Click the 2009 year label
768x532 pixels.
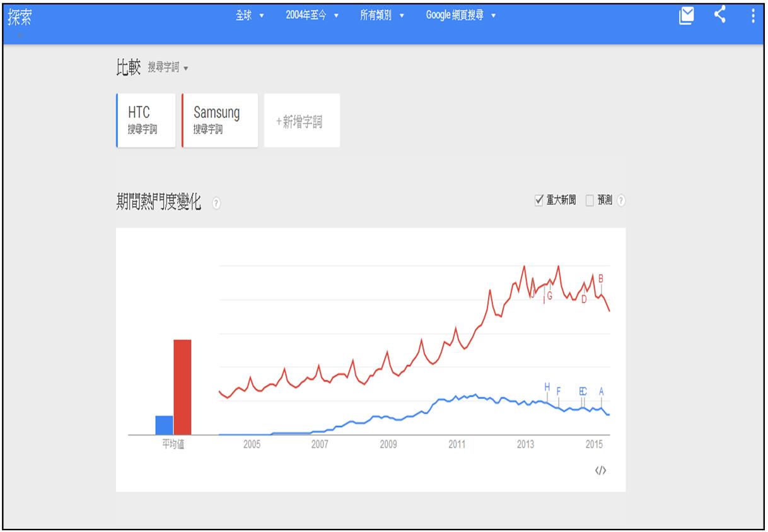[388, 445]
